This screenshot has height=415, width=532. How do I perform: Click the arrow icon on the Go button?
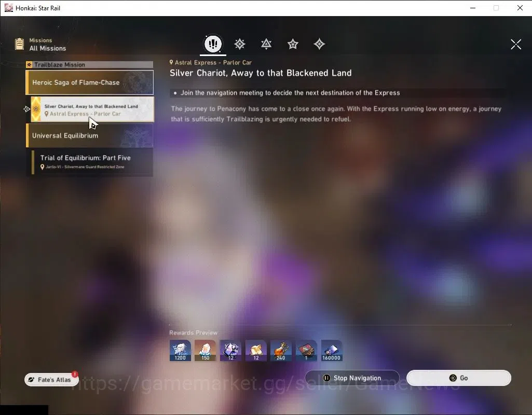(x=453, y=378)
